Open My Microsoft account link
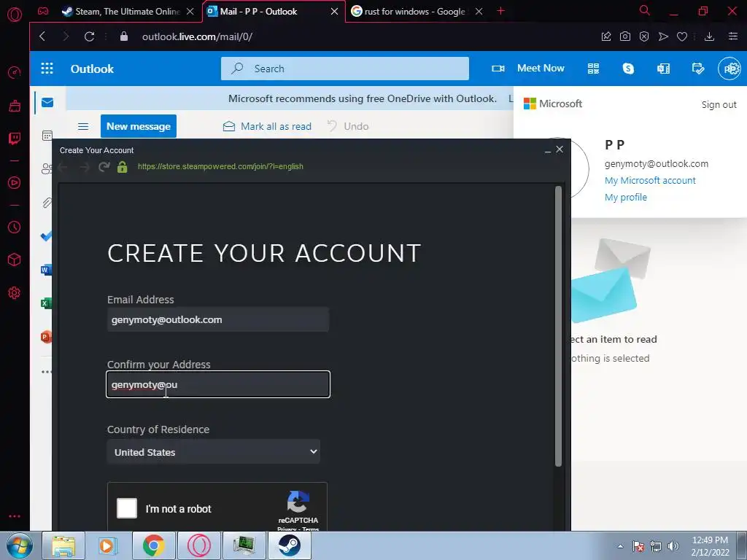This screenshot has height=560, width=747. (650, 181)
